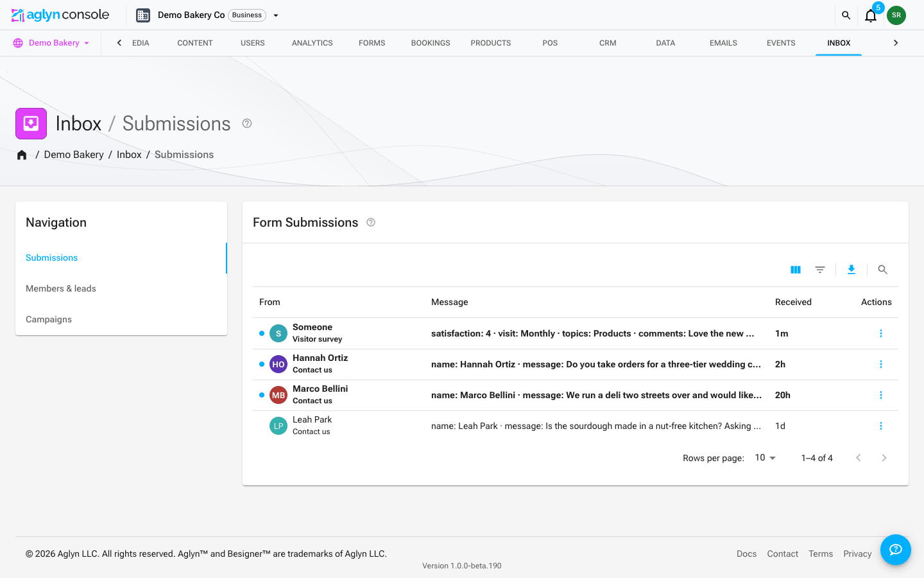This screenshot has height=578, width=924.
Task: Open the global search icon in header
Action: coord(846,15)
